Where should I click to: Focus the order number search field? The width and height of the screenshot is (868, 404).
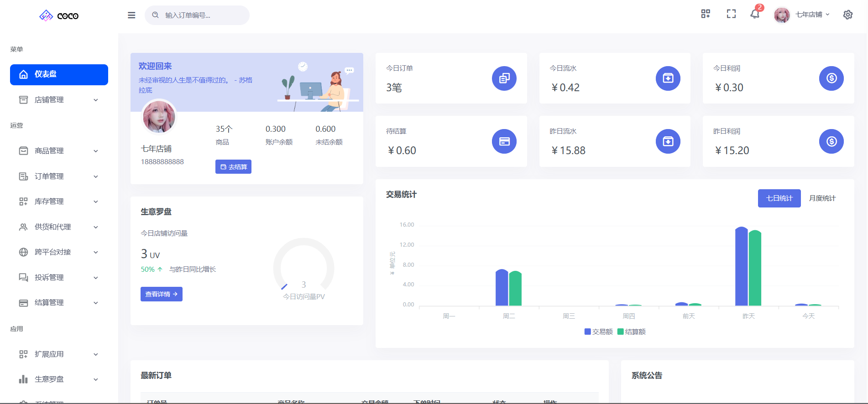[201, 15]
